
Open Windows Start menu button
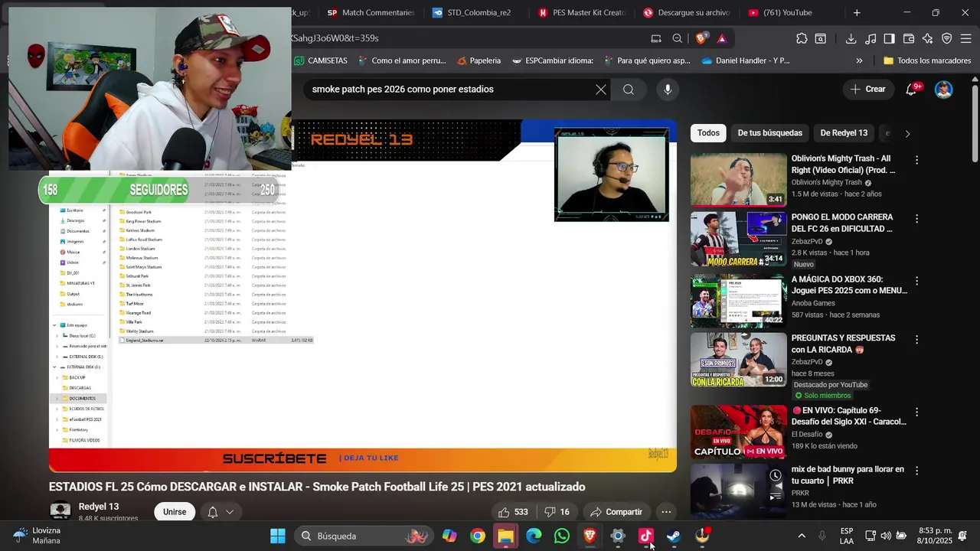pyautogui.click(x=278, y=536)
